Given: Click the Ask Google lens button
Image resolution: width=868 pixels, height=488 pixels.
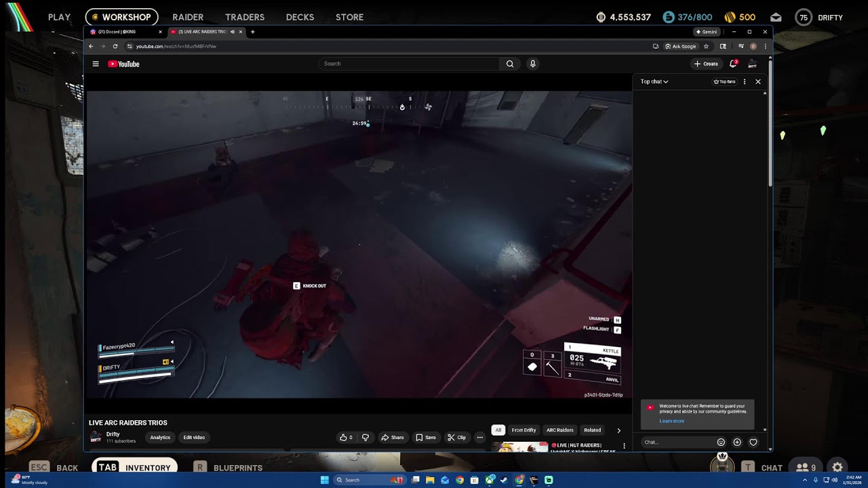Looking at the screenshot, I should 680,46.
